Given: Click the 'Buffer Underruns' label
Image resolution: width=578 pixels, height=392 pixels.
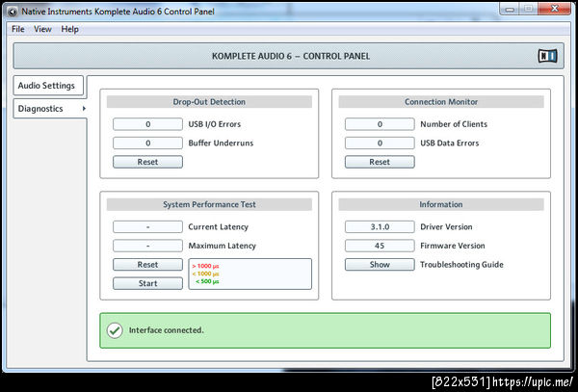Looking at the screenshot, I should tap(221, 143).
